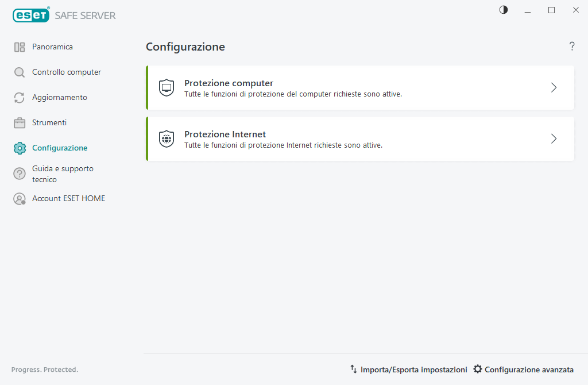Open the Strumenti menu entry
The image size is (588, 385).
49,123
